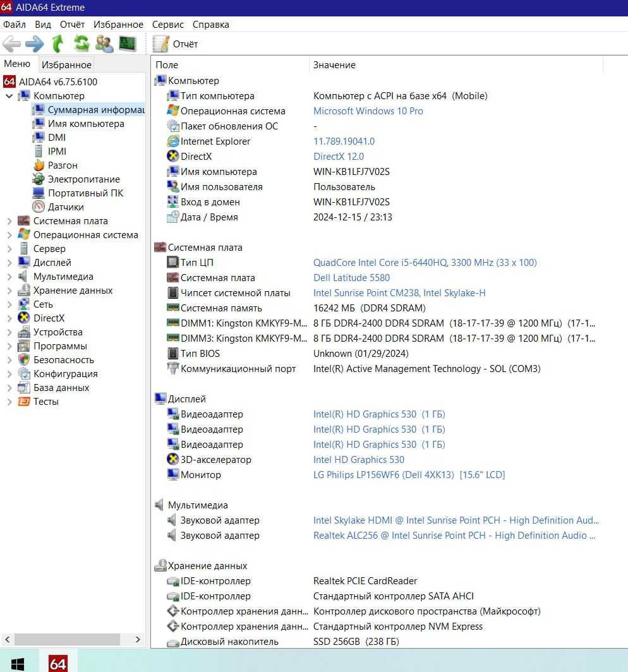Image resolution: width=628 pixels, height=672 pixels.
Task: Open the Microsoft Windows 10 Pro link
Action: tap(368, 111)
